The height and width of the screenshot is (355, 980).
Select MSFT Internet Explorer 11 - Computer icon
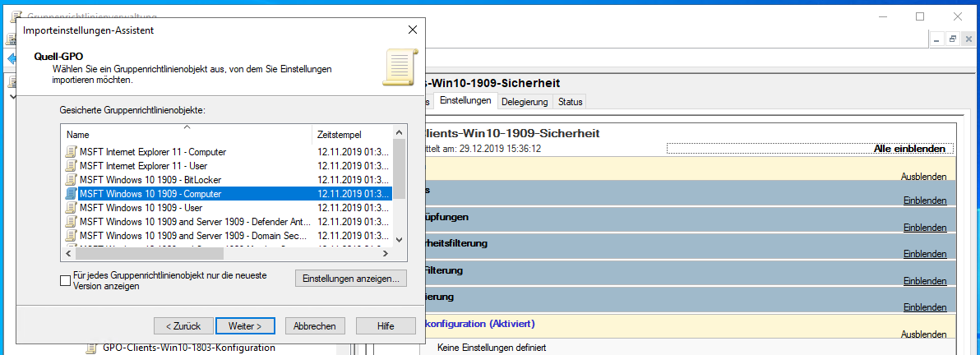click(x=71, y=152)
